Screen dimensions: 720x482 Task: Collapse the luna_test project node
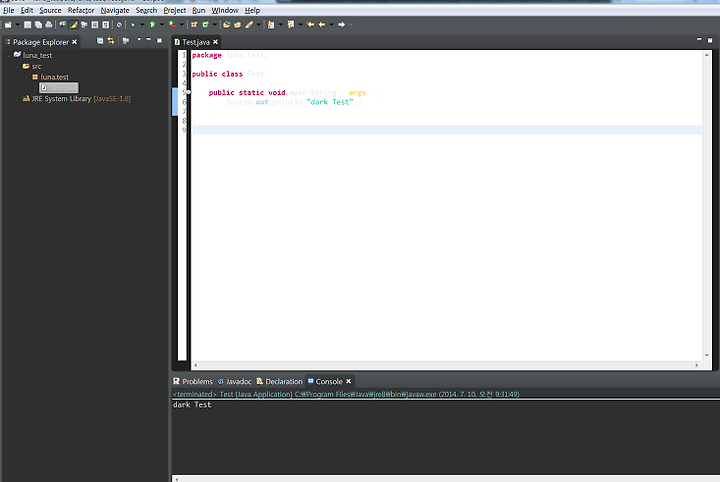pyautogui.click(x=8, y=55)
